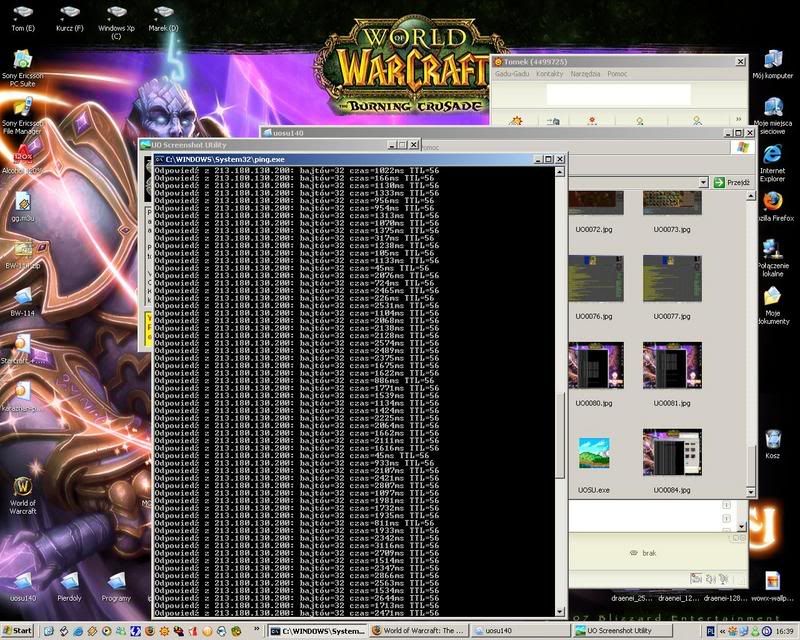Click the Przejdź go button in Explorer
This screenshot has height=640, width=800.
[732, 183]
